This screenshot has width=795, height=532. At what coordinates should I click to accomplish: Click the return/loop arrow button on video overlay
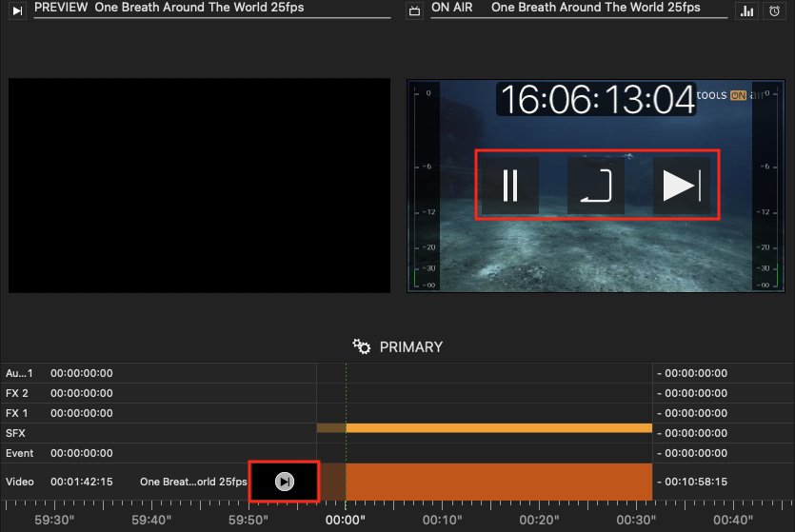click(x=596, y=186)
